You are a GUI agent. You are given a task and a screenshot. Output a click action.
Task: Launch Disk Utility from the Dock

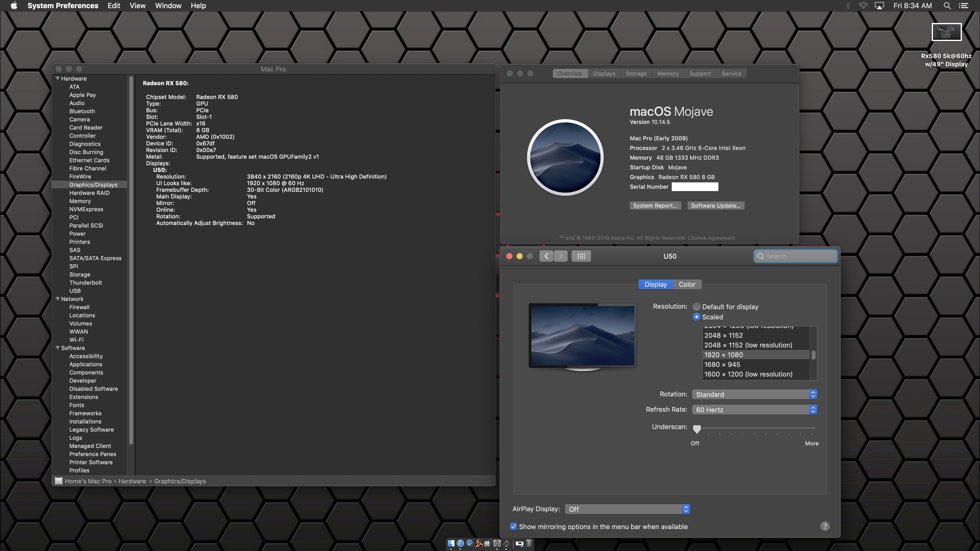488,543
